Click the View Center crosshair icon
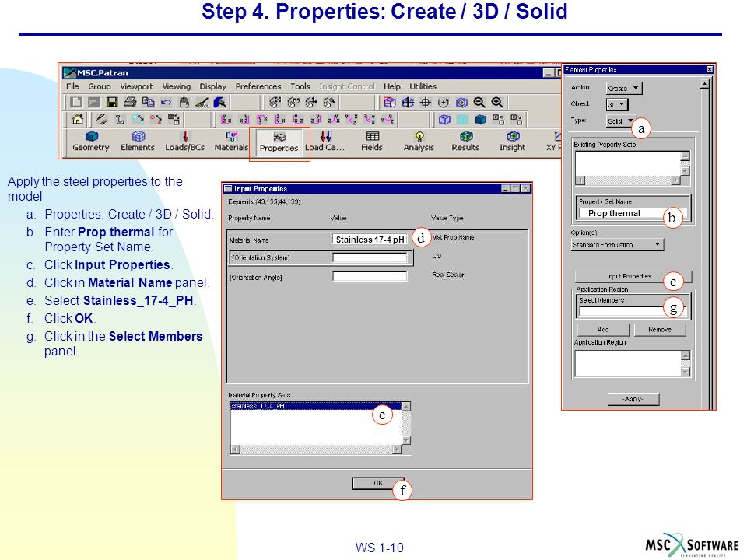 click(426, 102)
